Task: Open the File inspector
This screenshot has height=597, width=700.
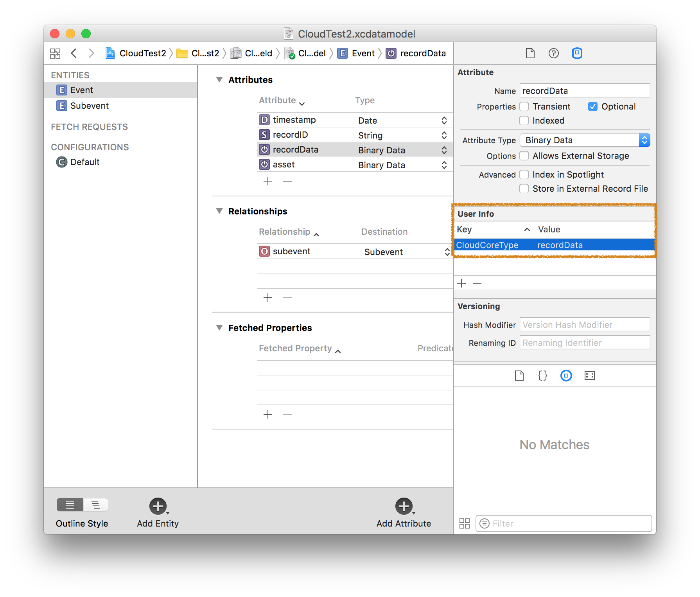Action: point(530,53)
